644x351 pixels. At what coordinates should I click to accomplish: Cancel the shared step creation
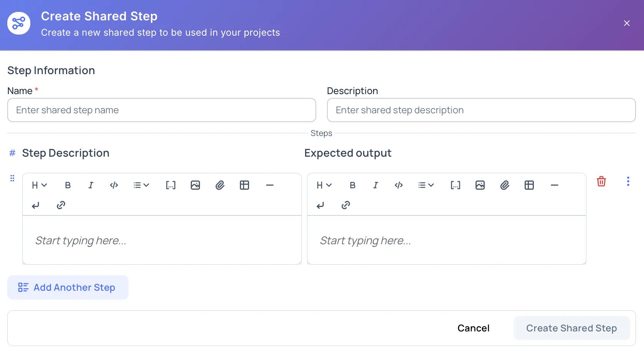473,328
